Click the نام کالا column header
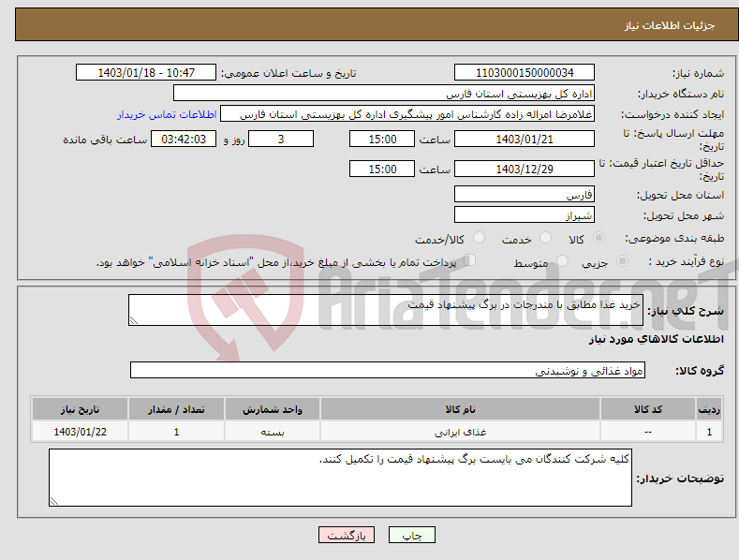Viewport: 739px width, 560px height. 461,409
